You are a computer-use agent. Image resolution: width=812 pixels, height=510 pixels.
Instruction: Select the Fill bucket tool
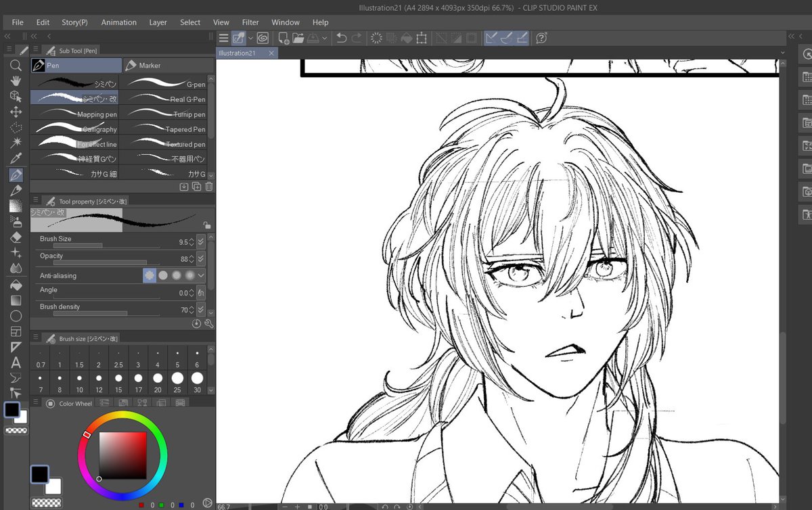tap(16, 285)
